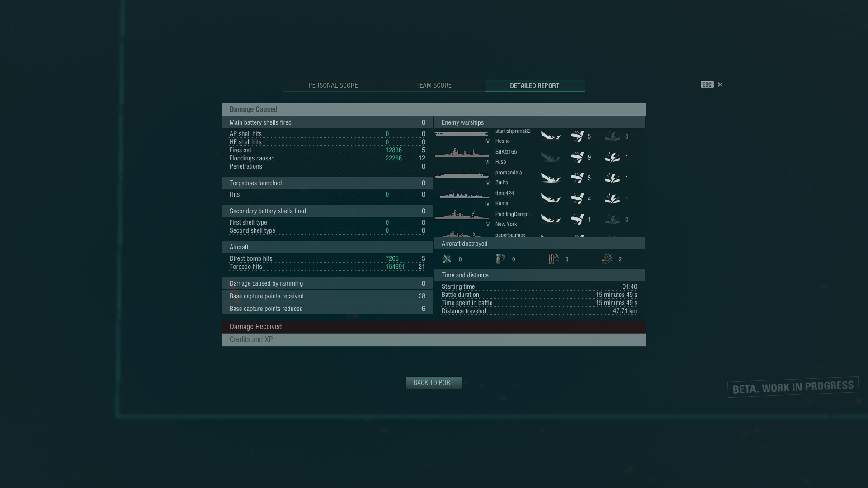This screenshot has height=488, width=868.
Task: Click the dive bomber destroyed icon
Action: [500, 259]
